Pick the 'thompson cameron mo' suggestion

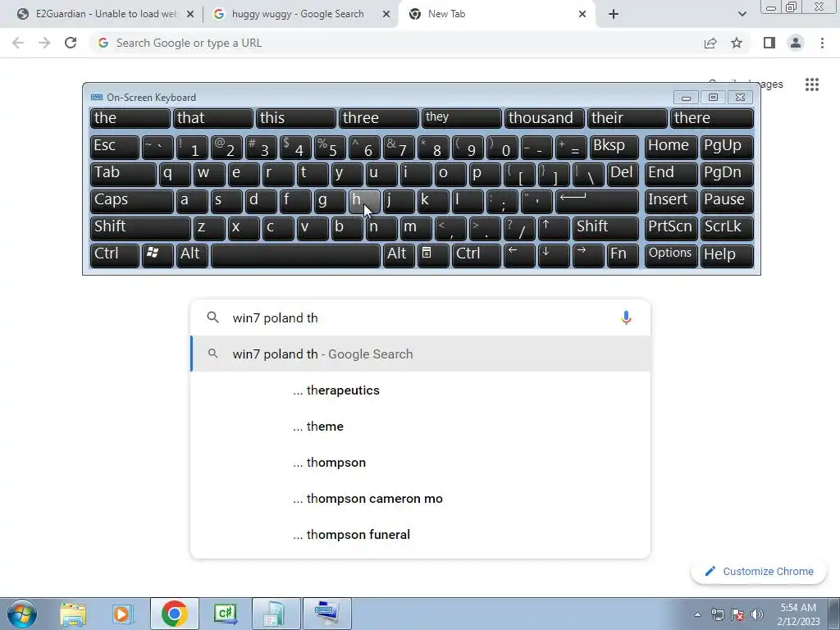coord(421,499)
